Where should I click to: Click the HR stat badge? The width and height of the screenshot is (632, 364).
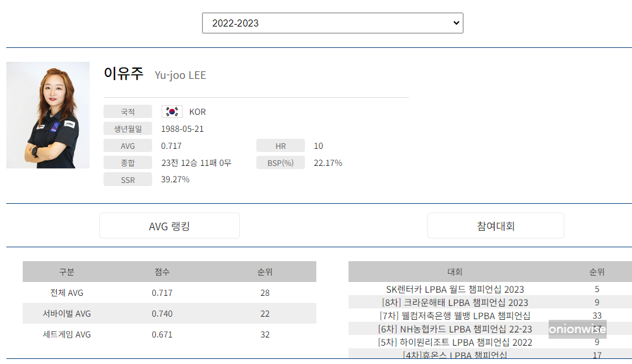[x=280, y=145]
